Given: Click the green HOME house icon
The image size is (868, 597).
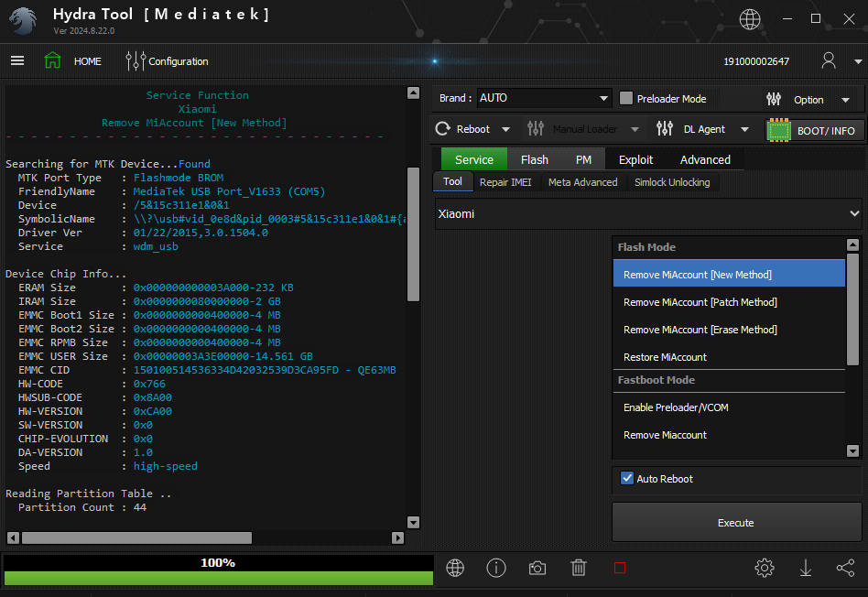Looking at the screenshot, I should tap(52, 60).
